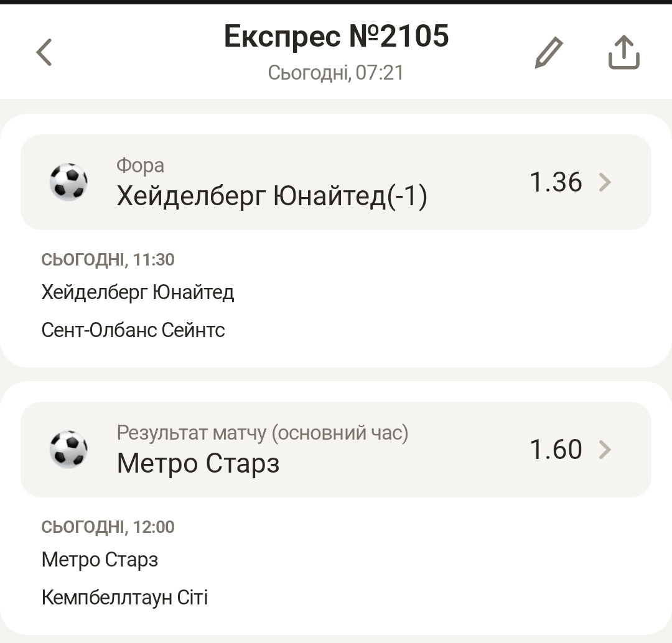Click the Кемпбеллтаун Сіті team name

click(124, 598)
